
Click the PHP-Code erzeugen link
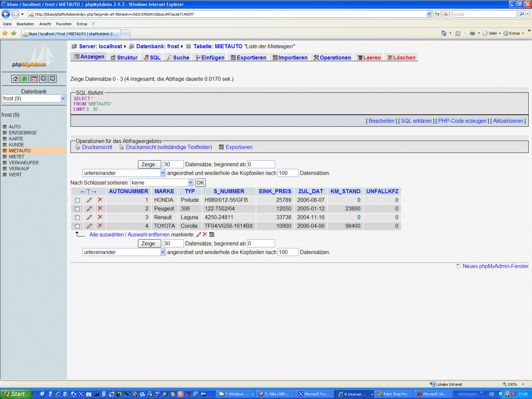point(462,121)
